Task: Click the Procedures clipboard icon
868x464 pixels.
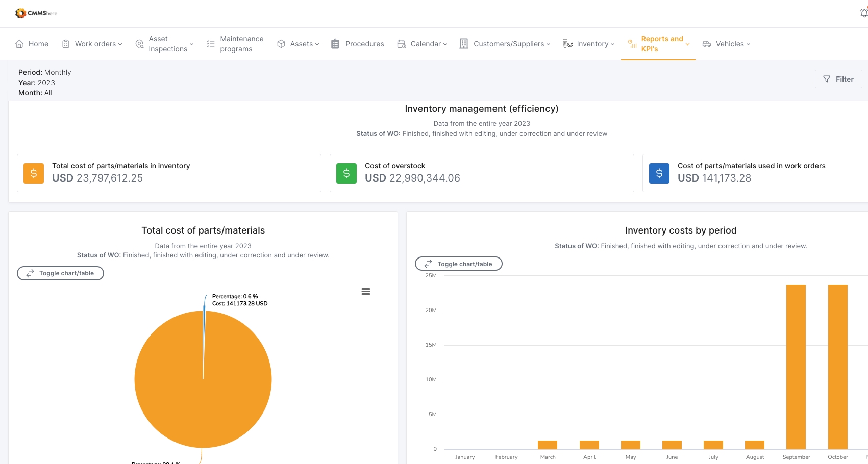Action: (335, 44)
